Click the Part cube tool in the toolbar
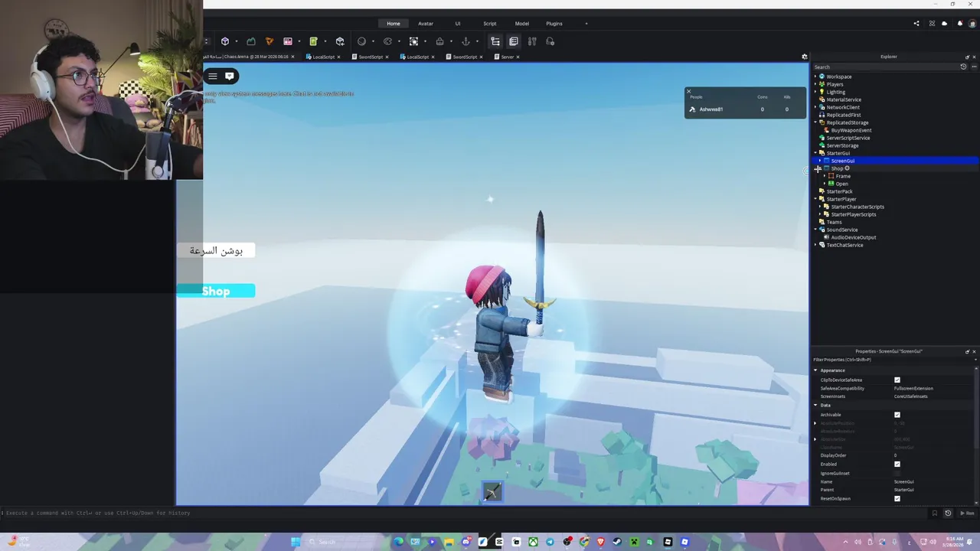This screenshot has width=980, height=551. 225,41
